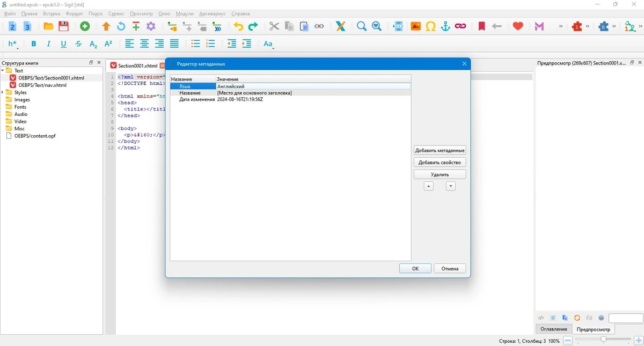Paste from clipboard icon

[x=304, y=26]
